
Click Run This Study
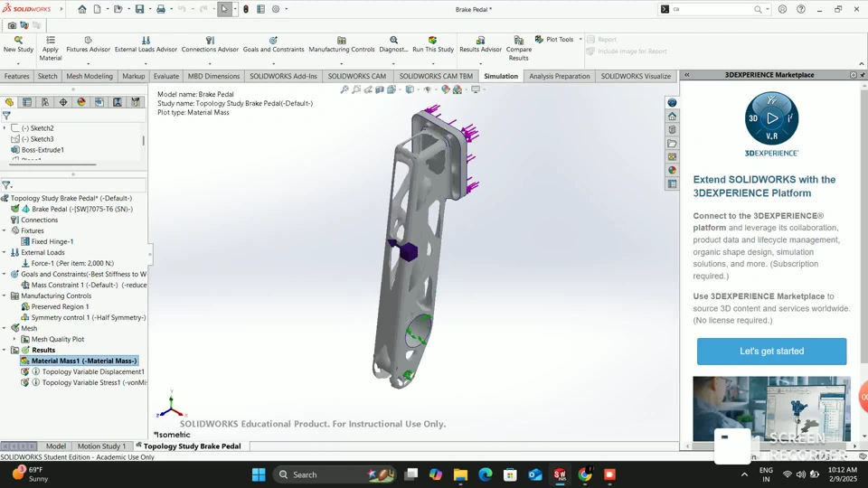click(433, 44)
